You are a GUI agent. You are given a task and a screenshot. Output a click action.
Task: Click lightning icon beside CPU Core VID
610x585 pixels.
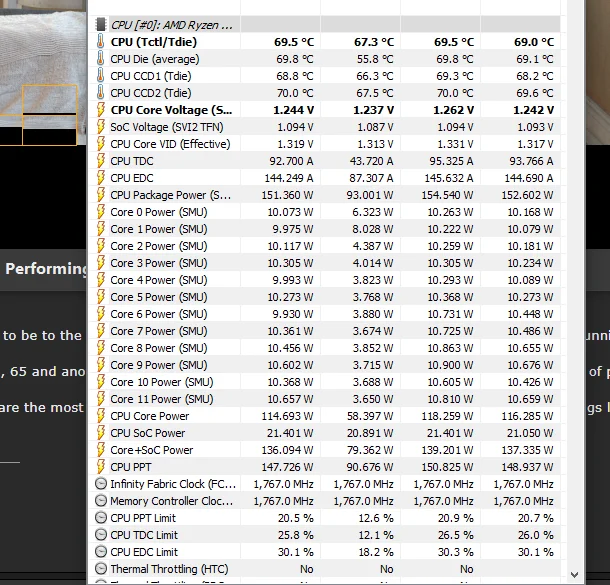[x=101, y=144]
